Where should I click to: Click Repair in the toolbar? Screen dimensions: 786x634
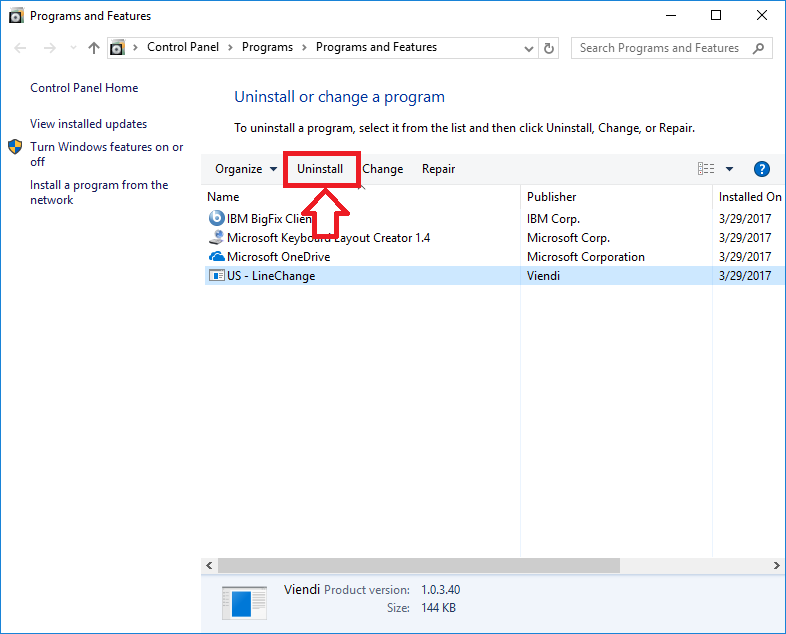pos(439,169)
